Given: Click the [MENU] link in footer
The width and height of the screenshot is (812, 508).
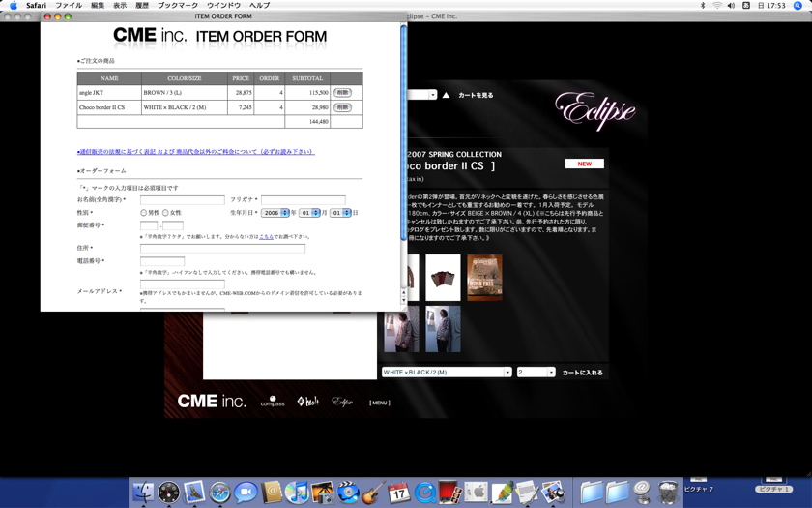Looking at the screenshot, I should [x=380, y=403].
